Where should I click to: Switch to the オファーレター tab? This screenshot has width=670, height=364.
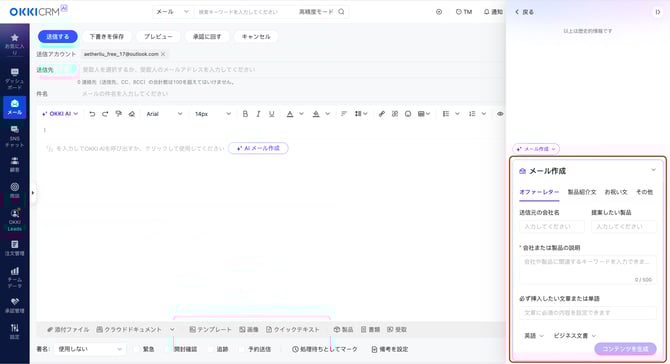(539, 192)
